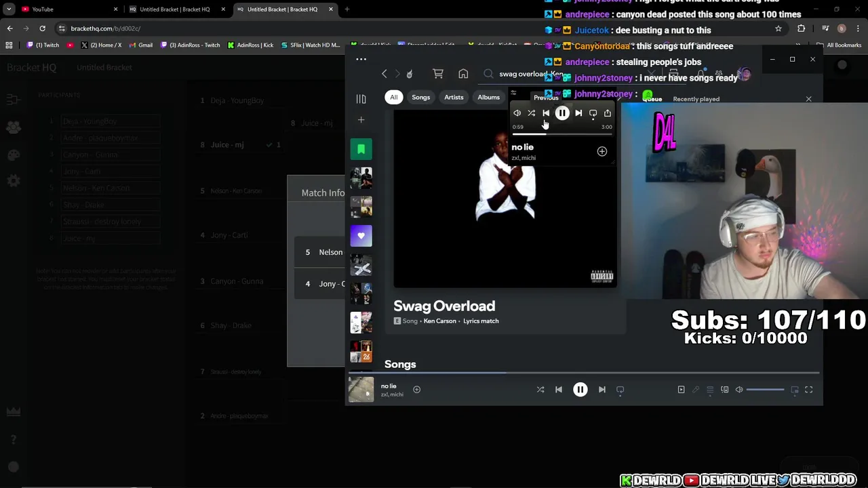The height and width of the screenshot is (488, 868).
Task: Select the All filter chip
Action: [393, 97]
